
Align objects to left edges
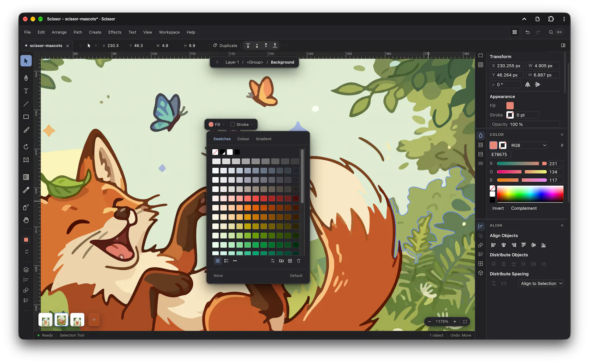point(493,245)
